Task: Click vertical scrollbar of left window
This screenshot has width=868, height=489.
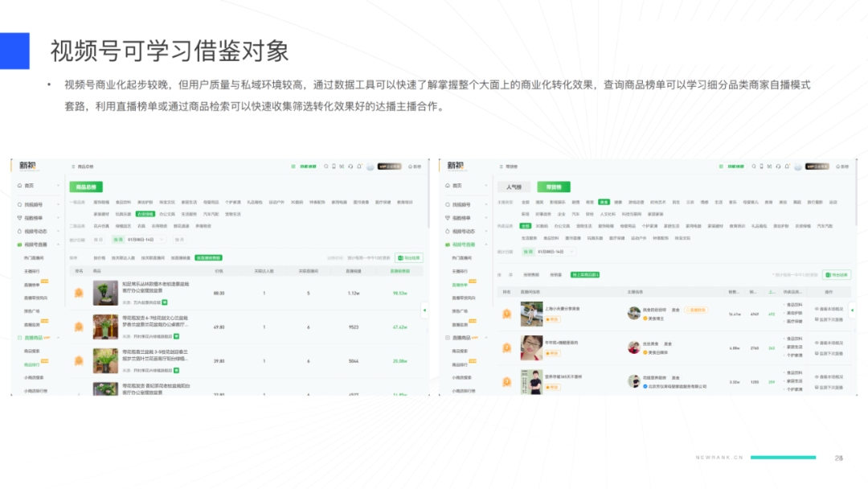Action: pyautogui.click(x=428, y=194)
